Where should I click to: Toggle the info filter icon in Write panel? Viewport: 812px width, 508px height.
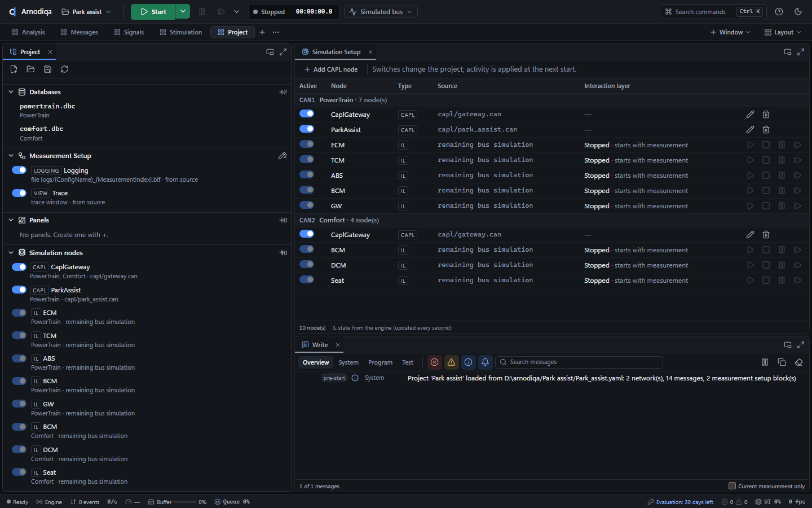468,362
